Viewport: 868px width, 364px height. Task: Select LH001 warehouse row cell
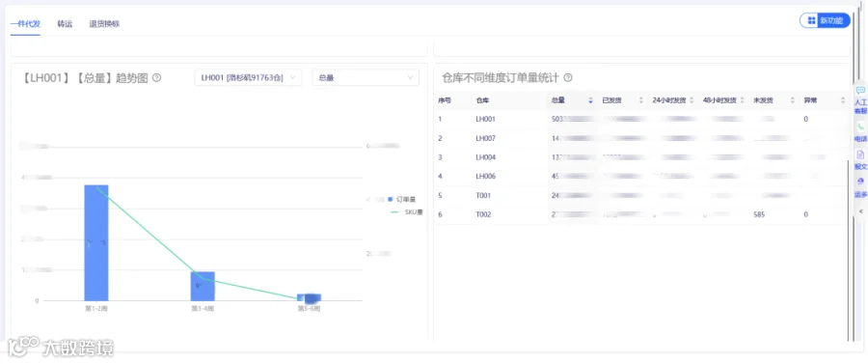[485, 119]
